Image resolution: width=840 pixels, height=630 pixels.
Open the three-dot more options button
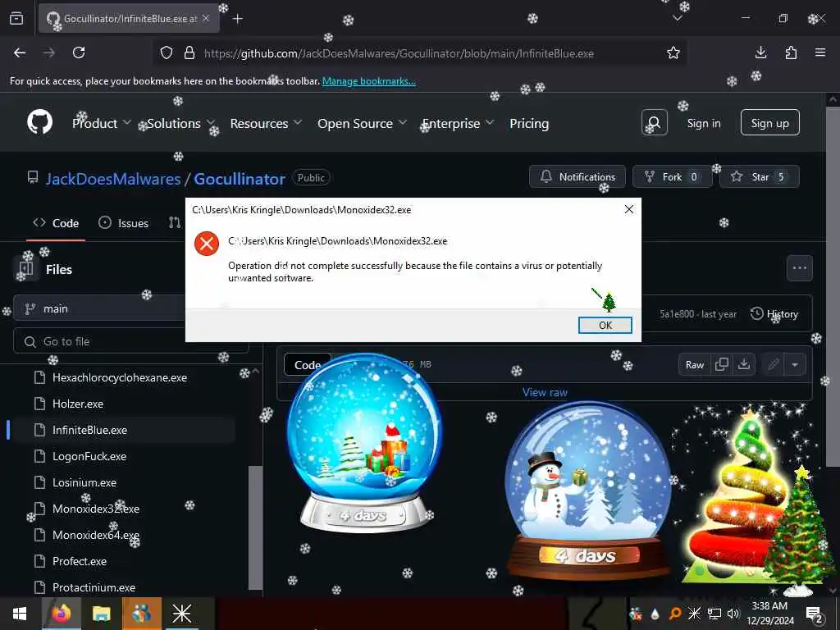pos(799,268)
